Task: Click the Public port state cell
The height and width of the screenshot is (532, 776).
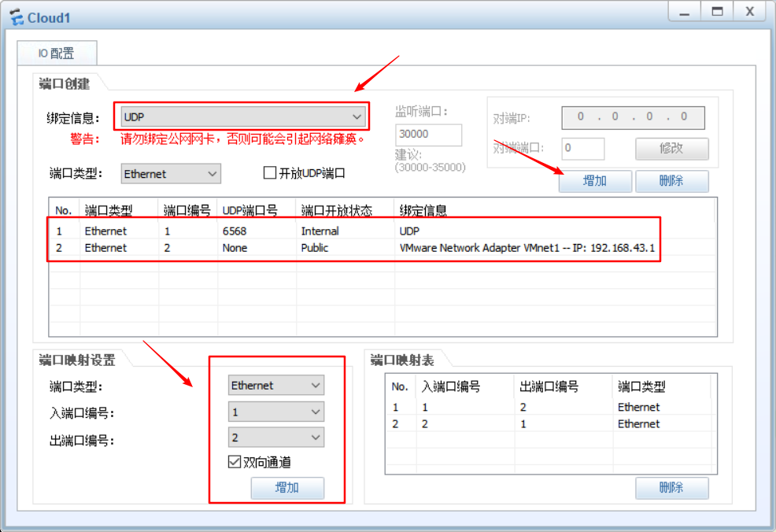Action: tap(315, 248)
